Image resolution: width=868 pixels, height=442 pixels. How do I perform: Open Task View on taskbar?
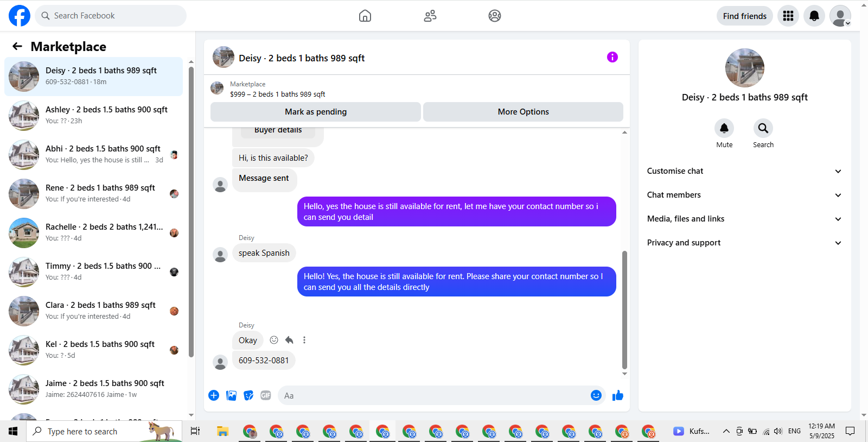[x=195, y=431]
